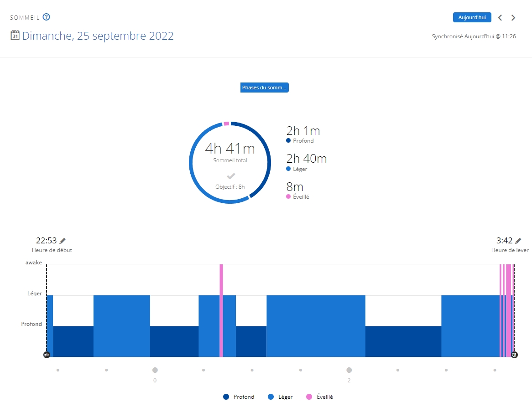This screenshot has height=402, width=532.
Task: Click the 2h 1m Profond statistic
Action: (303, 131)
